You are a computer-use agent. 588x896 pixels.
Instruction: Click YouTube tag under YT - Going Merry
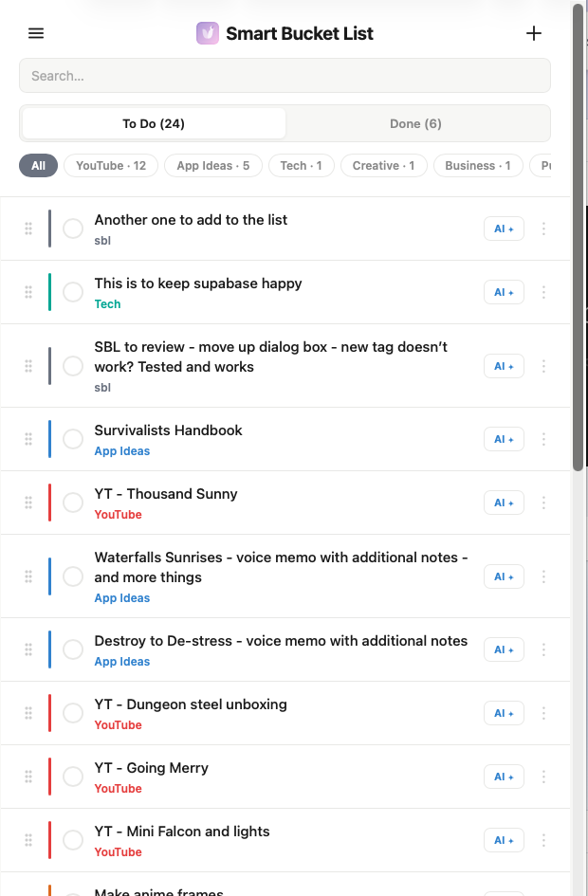coord(118,789)
